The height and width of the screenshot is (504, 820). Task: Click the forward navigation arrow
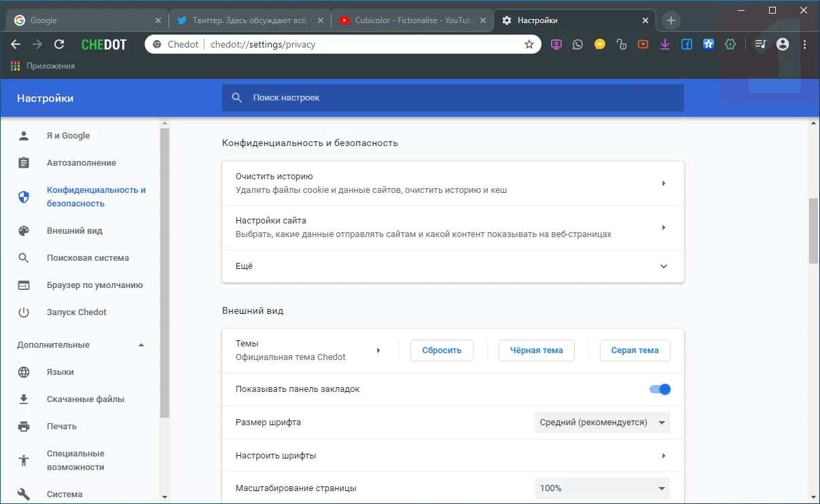click(x=37, y=44)
